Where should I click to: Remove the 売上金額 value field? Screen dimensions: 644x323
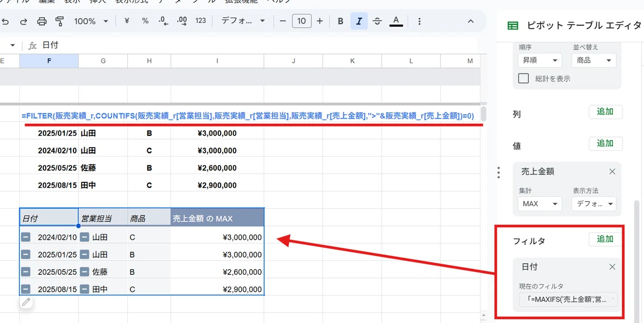tap(612, 172)
